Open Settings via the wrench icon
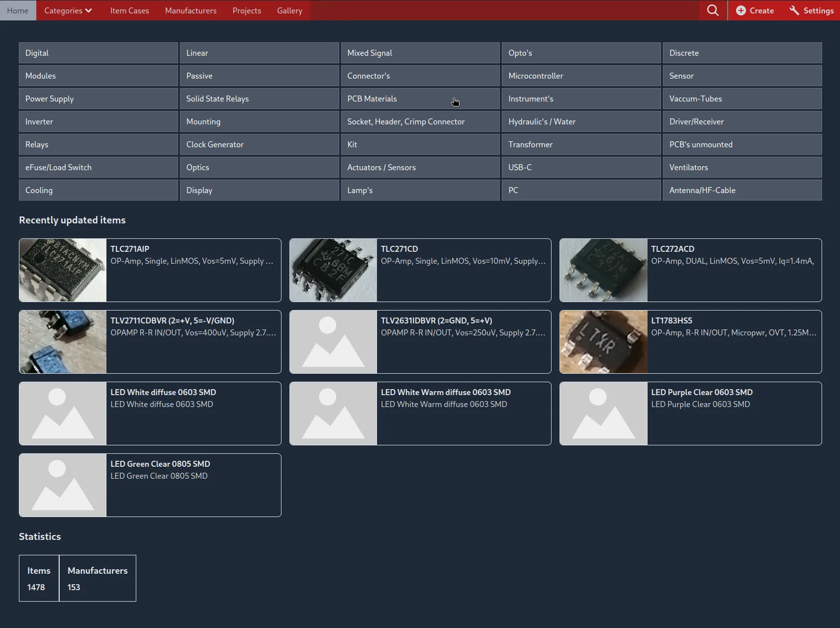Screen dimensions: 840x628 click(x=794, y=10)
